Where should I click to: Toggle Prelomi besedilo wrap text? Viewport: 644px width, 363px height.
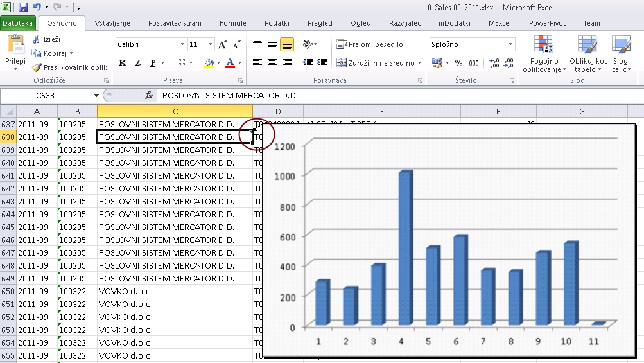(x=370, y=44)
